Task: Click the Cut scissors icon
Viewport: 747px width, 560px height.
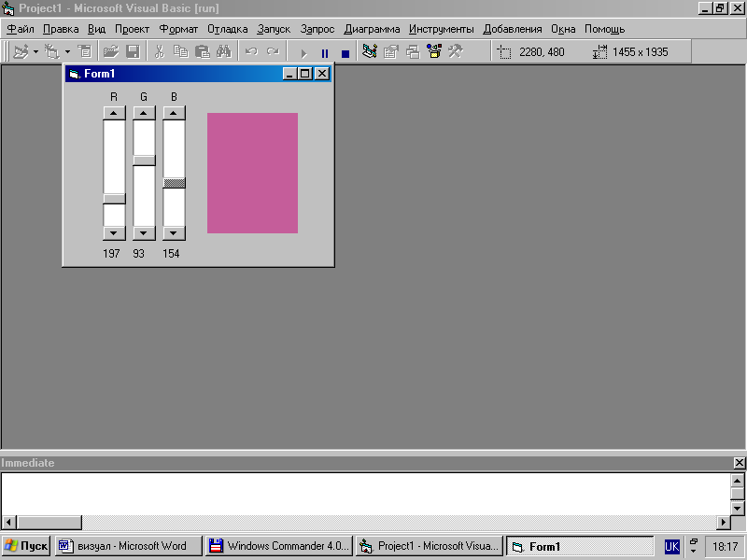Action: 160,51
